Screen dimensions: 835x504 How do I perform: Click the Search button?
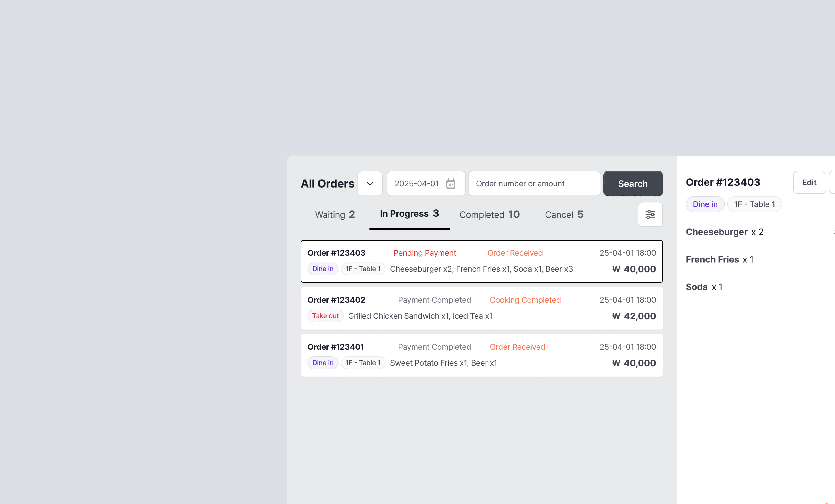pyautogui.click(x=633, y=184)
